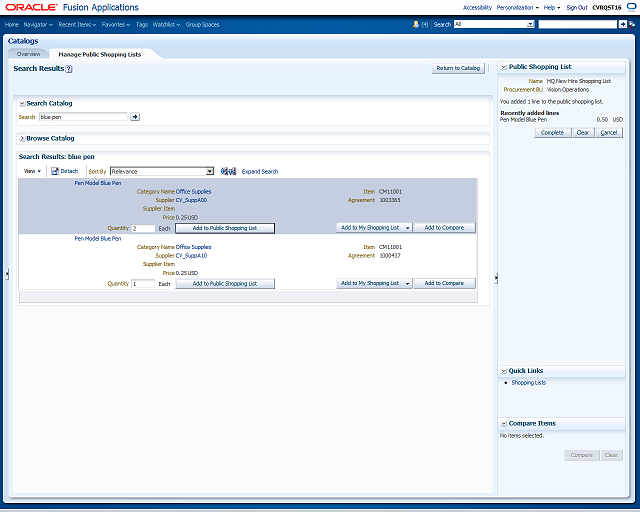The image size is (640, 512).
Task: Add supplier CV_SuppA00 pen to Public Shopping List
Action: click(x=225, y=228)
